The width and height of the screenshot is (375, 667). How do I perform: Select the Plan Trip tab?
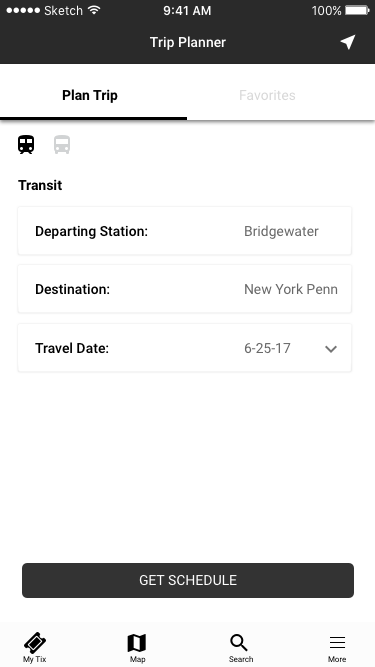click(90, 95)
